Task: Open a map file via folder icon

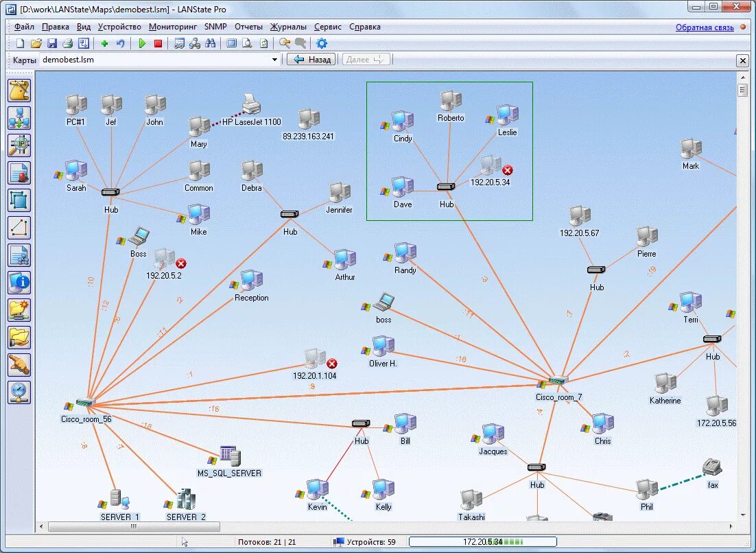Action: pos(36,43)
